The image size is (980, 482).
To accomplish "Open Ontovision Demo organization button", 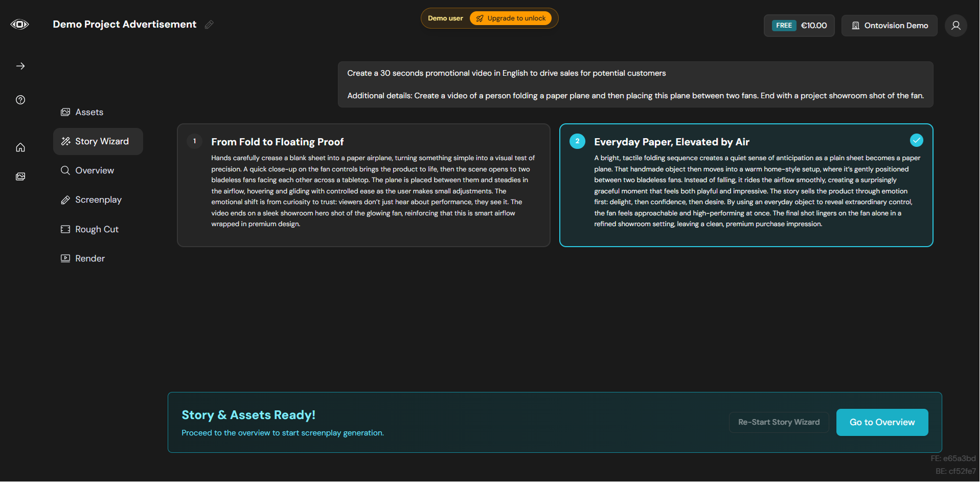I will [x=890, y=26].
